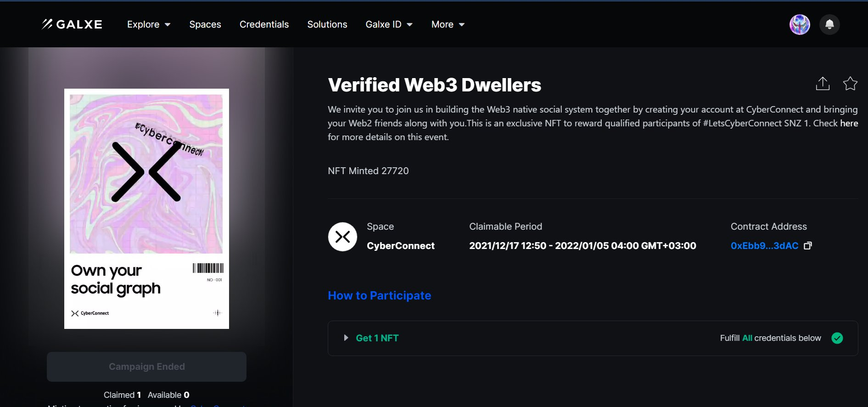Open the Credentials menu item
This screenshot has width=868, height=407.
coord(264,24)
